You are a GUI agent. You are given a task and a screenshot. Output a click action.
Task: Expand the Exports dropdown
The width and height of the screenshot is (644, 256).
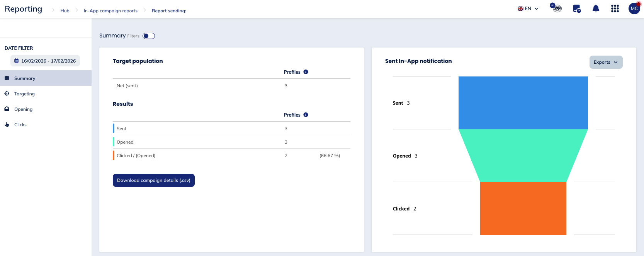[606, 62]
